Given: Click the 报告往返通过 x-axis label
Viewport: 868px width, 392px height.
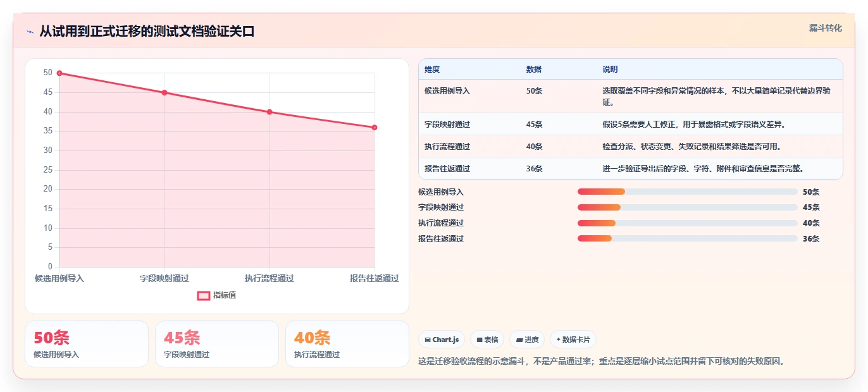Looking at the screenshot, I should (x=375, y=278).
